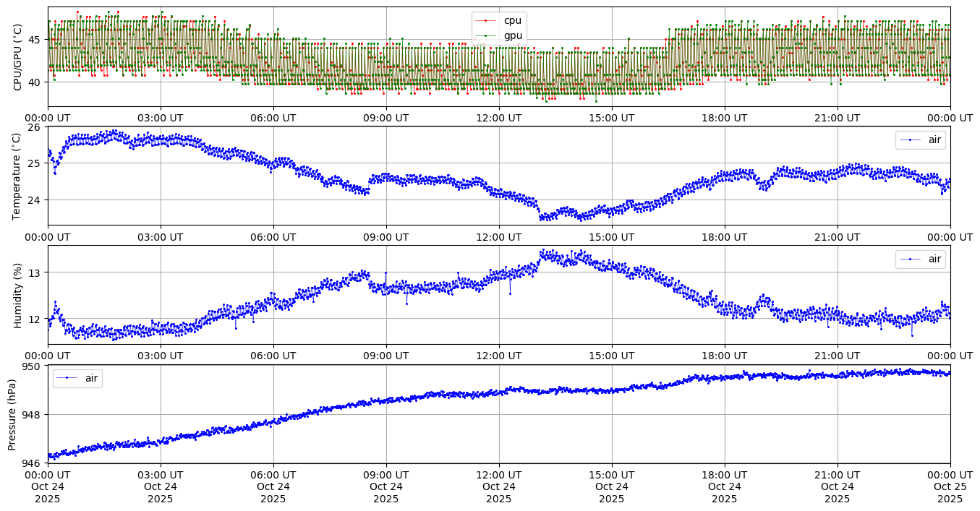Click the 09:00 UT tick below the CPU/GPU plot
Image resolution: width=980 pixels, height=511 pixels.
(x=386, y=117)
